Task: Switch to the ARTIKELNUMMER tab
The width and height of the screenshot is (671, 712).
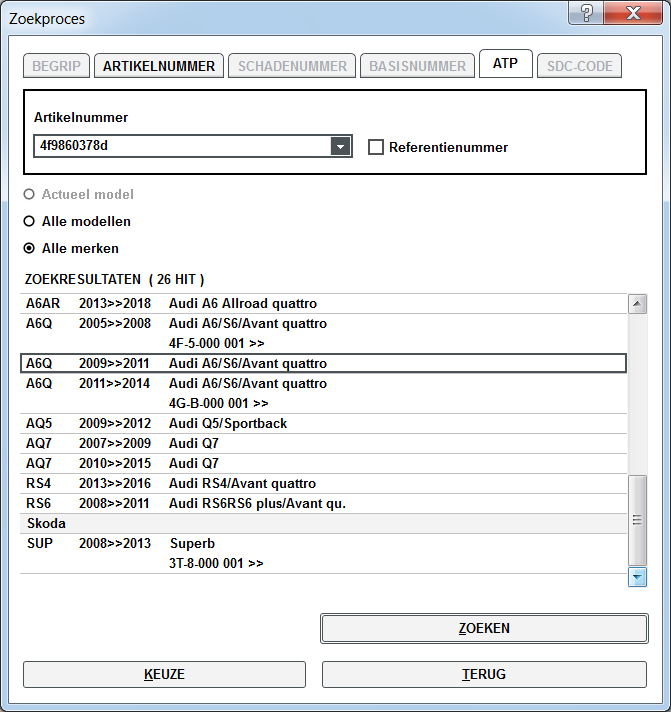Action: (x=159, y=66)
